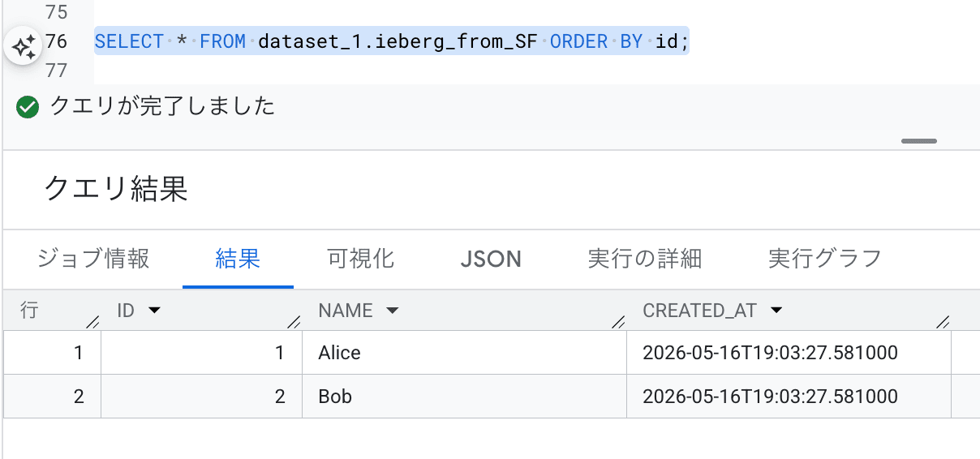Click the resize handle of the ID column
980x459 pixels.
[294, 322]
